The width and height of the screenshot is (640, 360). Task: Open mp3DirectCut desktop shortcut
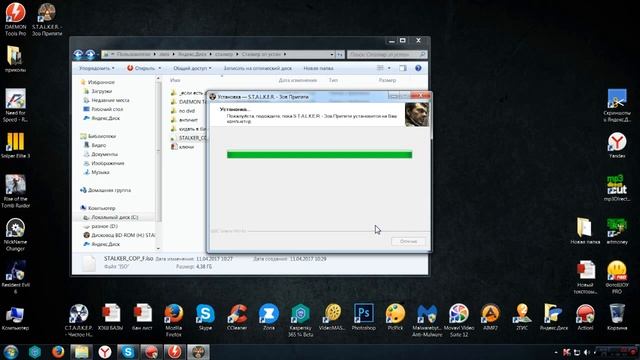617,188
